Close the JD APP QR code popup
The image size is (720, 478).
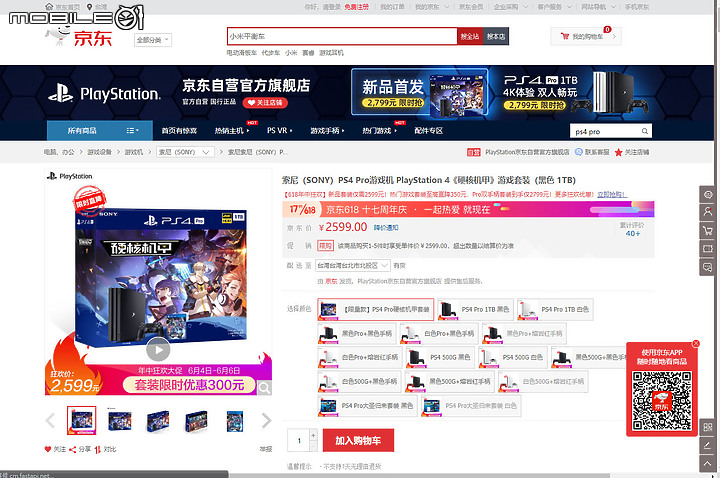(696, 343)
